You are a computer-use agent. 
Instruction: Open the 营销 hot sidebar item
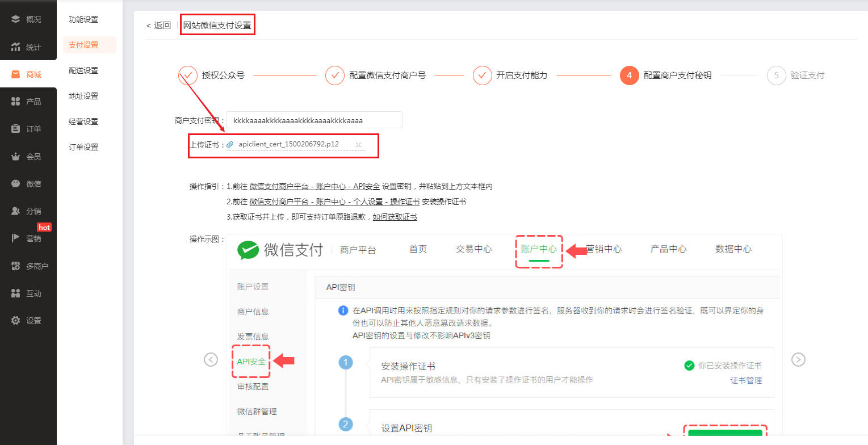pyautogui.click(x=28, y=238)
